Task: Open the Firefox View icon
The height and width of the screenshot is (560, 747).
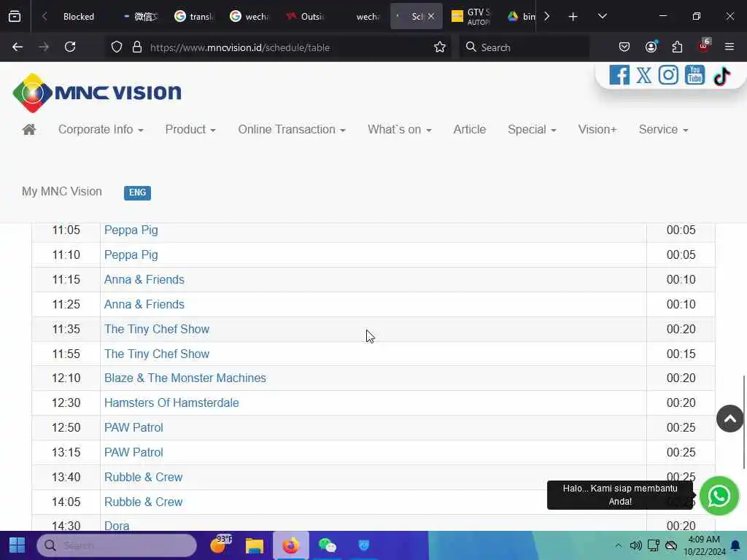Action: pos(15,17)
